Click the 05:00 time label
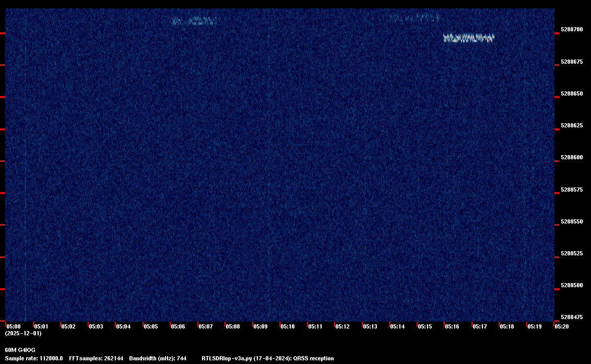 [x=14, y=326]
